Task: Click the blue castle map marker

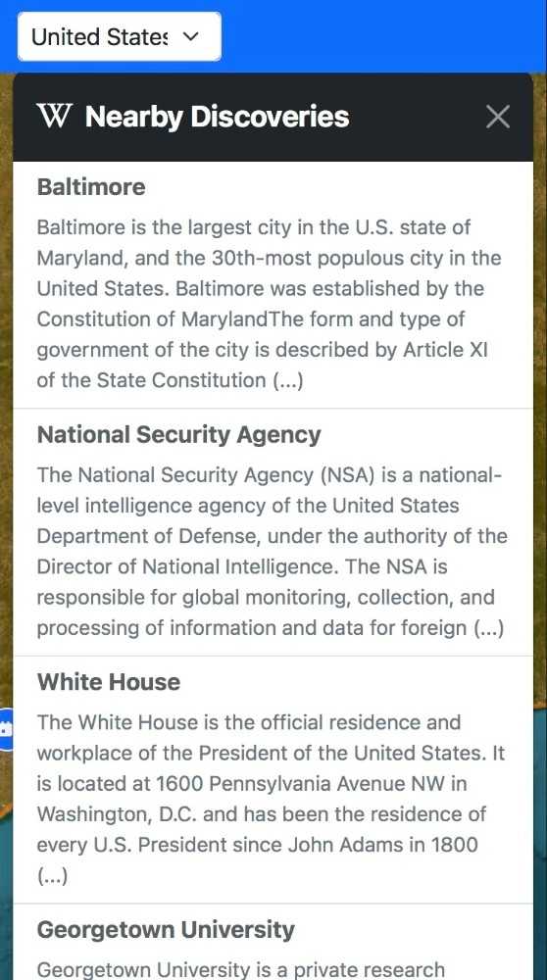Action: click(6, 729)
